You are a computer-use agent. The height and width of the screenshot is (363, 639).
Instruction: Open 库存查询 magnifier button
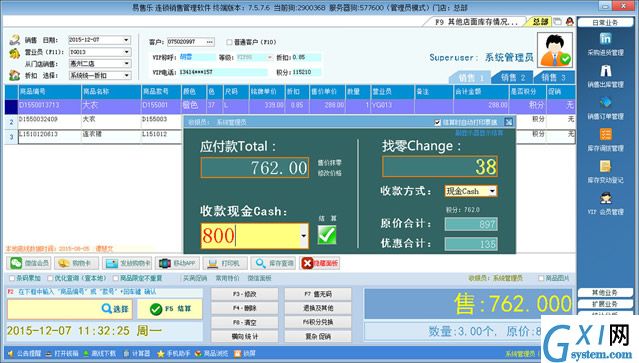(274, 263)
